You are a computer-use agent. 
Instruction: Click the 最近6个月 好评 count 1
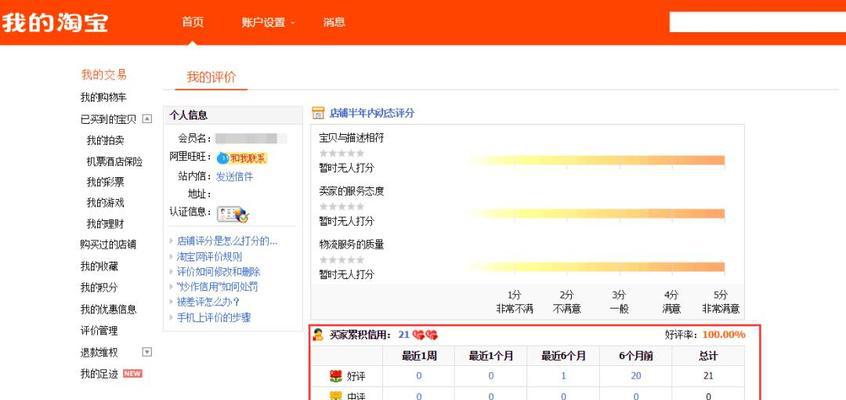coord(564,376)
